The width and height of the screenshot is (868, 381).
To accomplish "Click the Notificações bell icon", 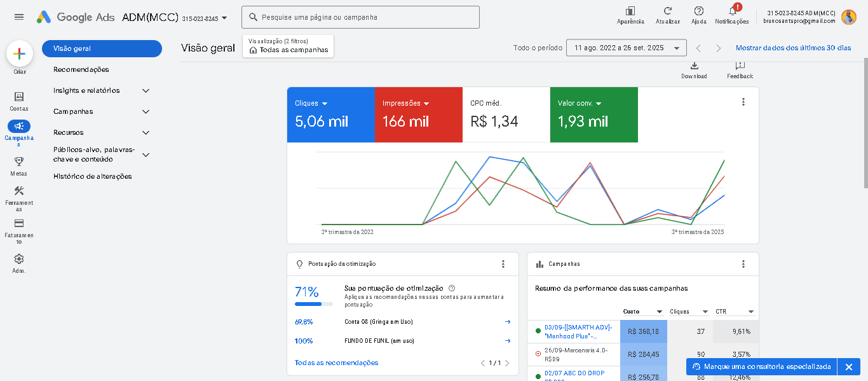I will click(732, 11).
